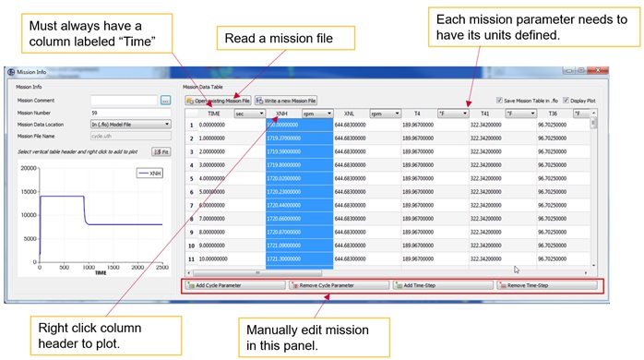This screenshot has width=644, height=360.
Task: Click the XNH legend entry in plot
Action: 149,174
